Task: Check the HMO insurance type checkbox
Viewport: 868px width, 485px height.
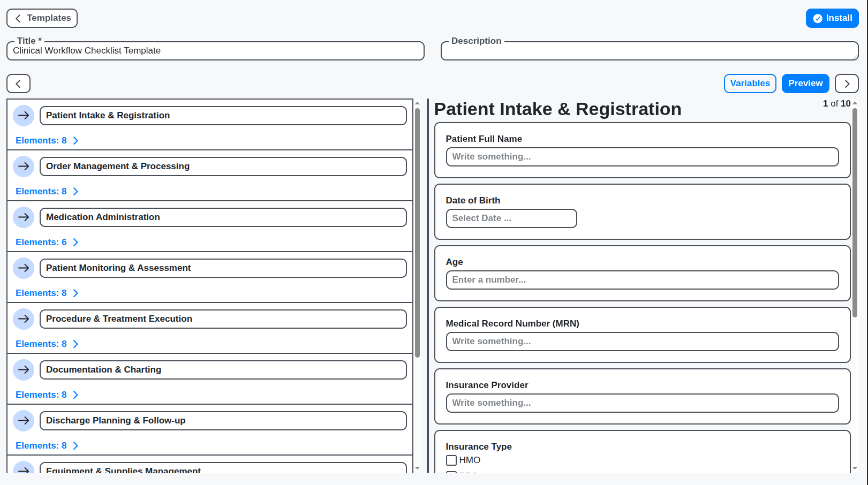Action: [x=451, y=460]
